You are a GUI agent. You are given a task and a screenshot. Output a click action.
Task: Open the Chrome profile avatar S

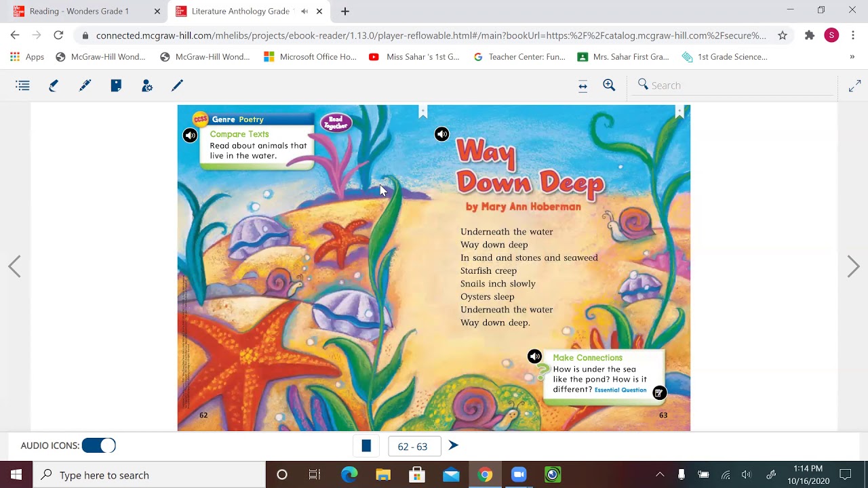[831, 35]
